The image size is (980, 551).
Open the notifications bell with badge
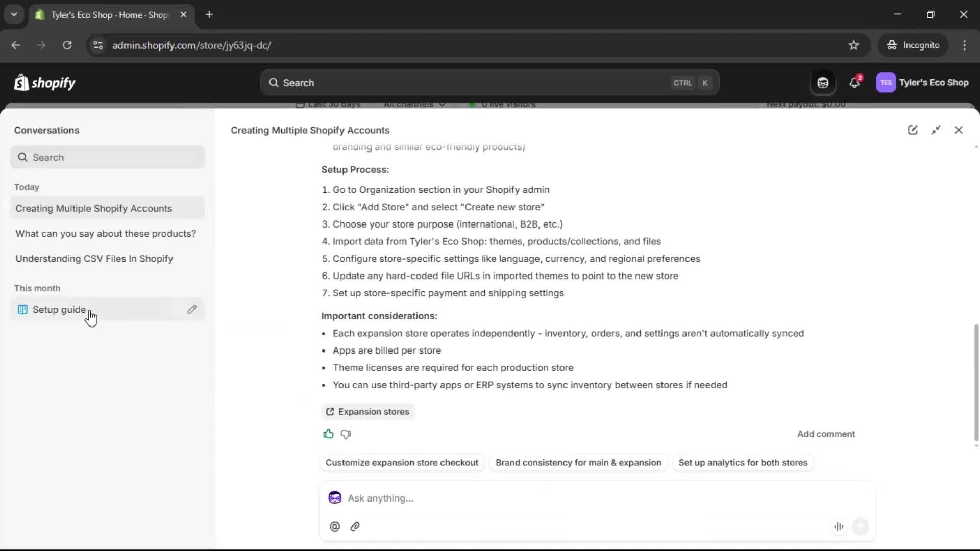pyautogui.click(x=855, y=82)
